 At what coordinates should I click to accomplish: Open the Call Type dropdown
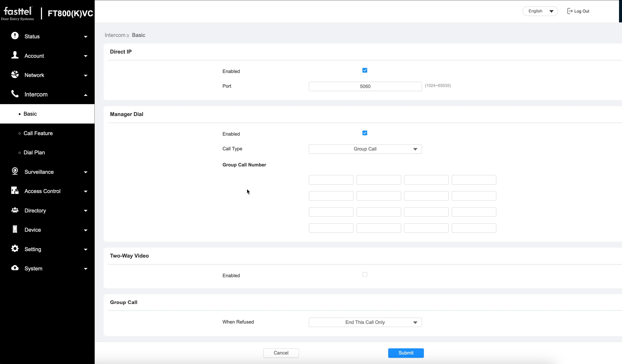tap(365, 149)
